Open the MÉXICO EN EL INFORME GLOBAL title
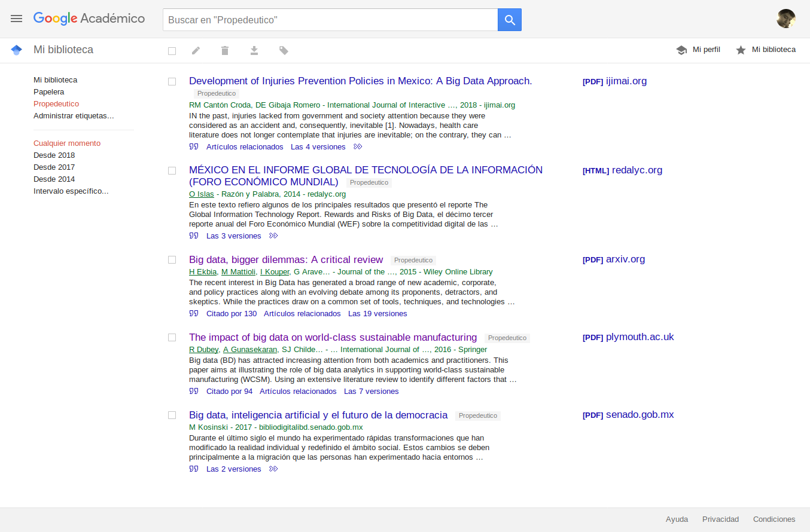The width and height of the screenshot is (810, 532). [x=366, y=176]
